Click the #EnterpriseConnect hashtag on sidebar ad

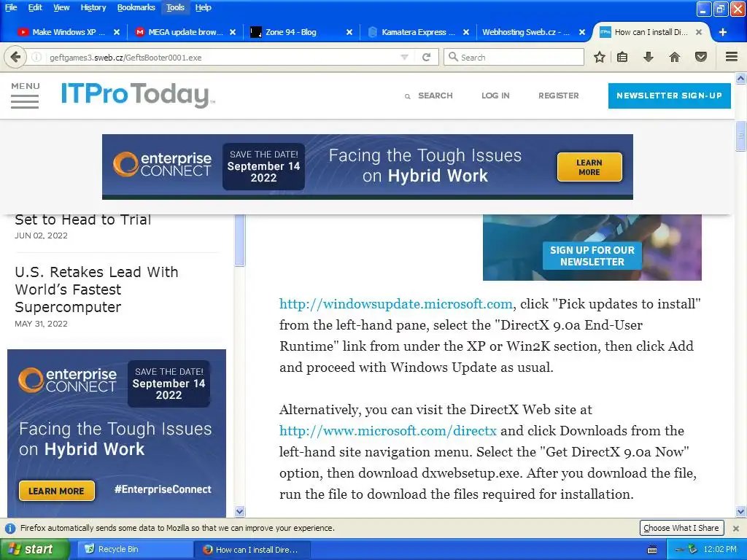163,489
